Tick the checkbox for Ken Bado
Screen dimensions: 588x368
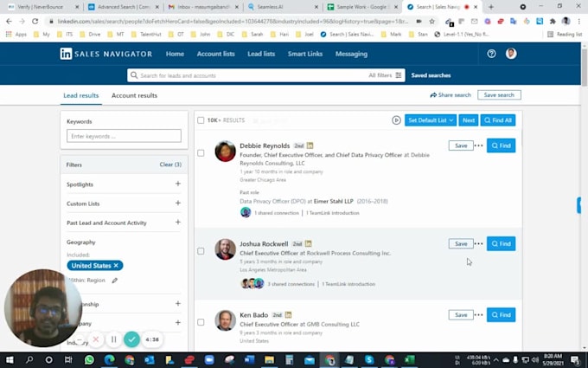click(201, 322)
